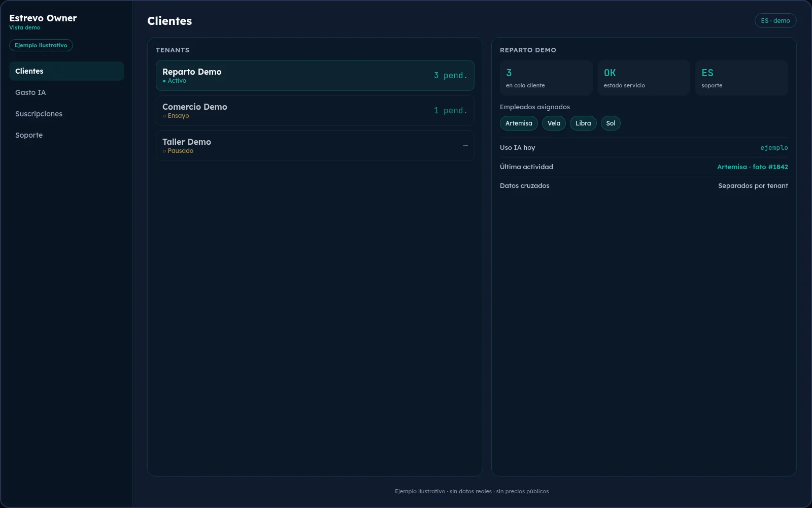Image resolution: width=812 pixels, height=508 pixels.
Task: Click the Clientes page heading
Action: click(x=170, y=21)
